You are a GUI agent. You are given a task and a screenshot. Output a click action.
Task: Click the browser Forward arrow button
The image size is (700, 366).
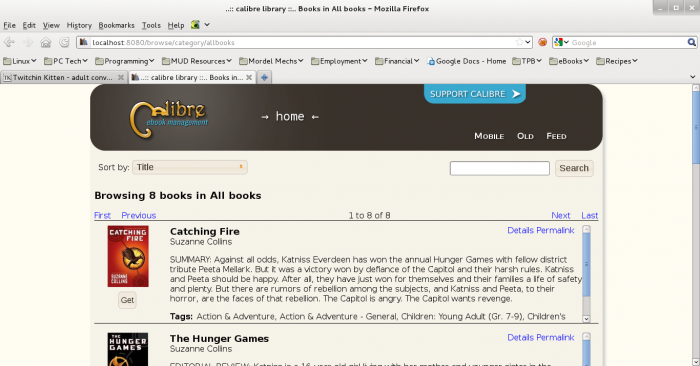coord(28,42)
